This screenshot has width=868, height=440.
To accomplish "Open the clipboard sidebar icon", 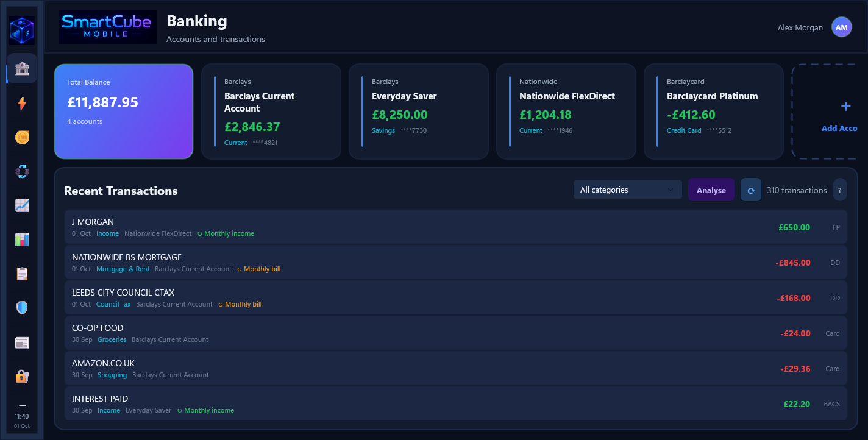I will (22, 274).
